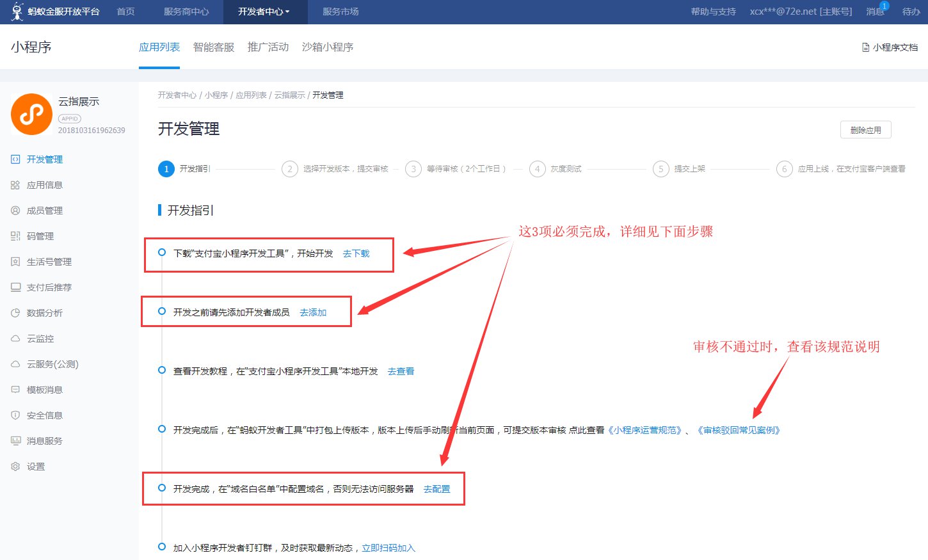Click the message notification badge
Image resolution: width=928 pixels, height=560 pixels.
pyautogui.click(x=884, y=6)
